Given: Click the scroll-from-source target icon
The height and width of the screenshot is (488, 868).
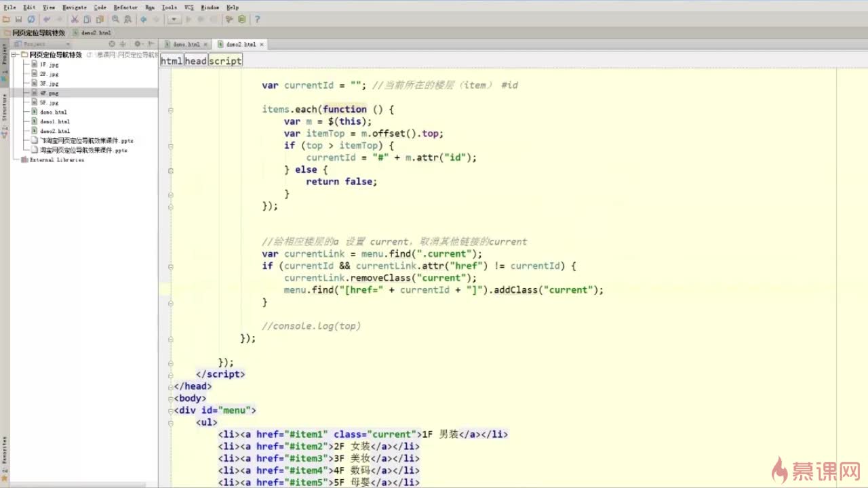Looking at the screenshot, I should pos(112,44).
